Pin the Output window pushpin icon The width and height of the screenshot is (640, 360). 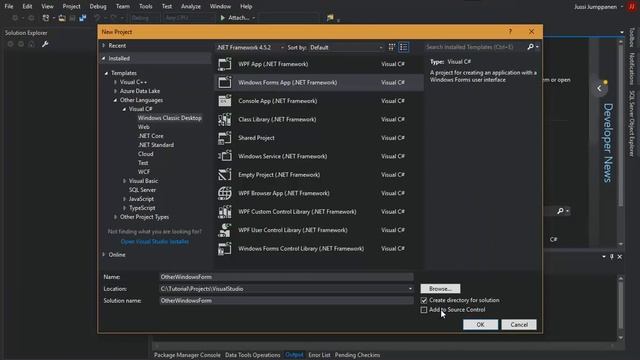611,257
